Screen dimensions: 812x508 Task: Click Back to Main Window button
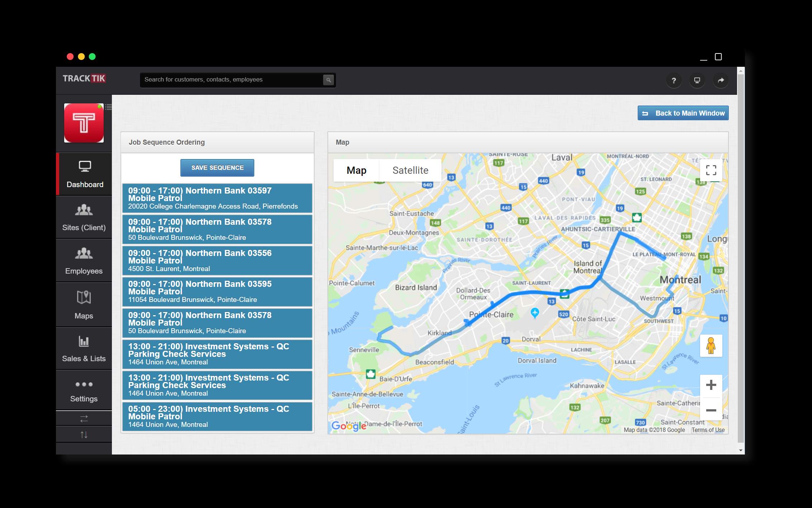[683, 113]
